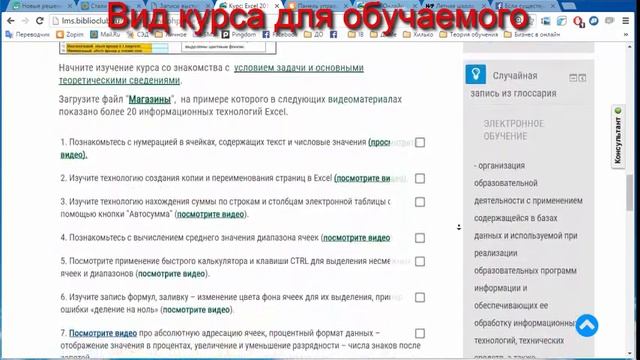
Task: Tick checkbox for item 6 запись формул
Action: tap(420, 298)
